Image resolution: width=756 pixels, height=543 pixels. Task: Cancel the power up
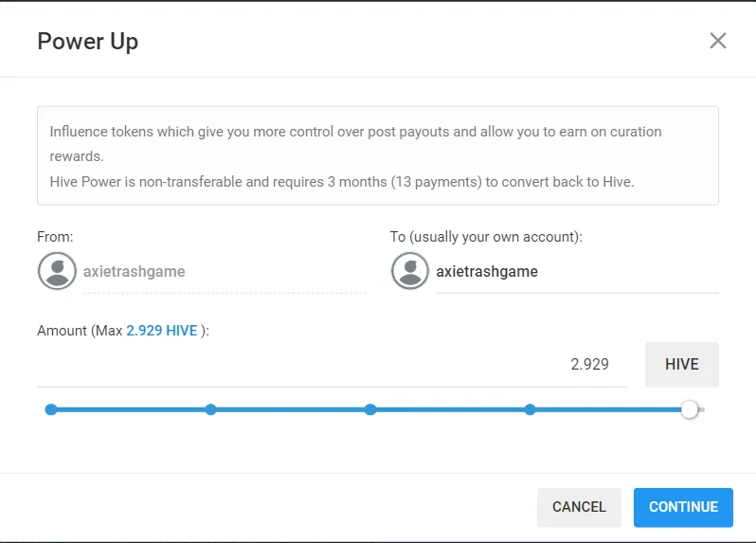coord(579,507)
